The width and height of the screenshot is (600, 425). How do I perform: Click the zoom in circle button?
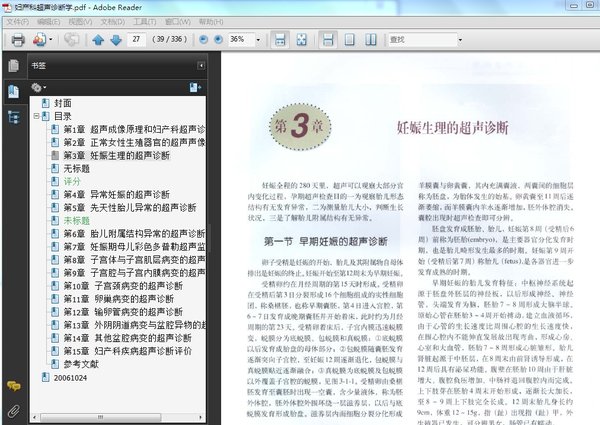tap(218, 39)
